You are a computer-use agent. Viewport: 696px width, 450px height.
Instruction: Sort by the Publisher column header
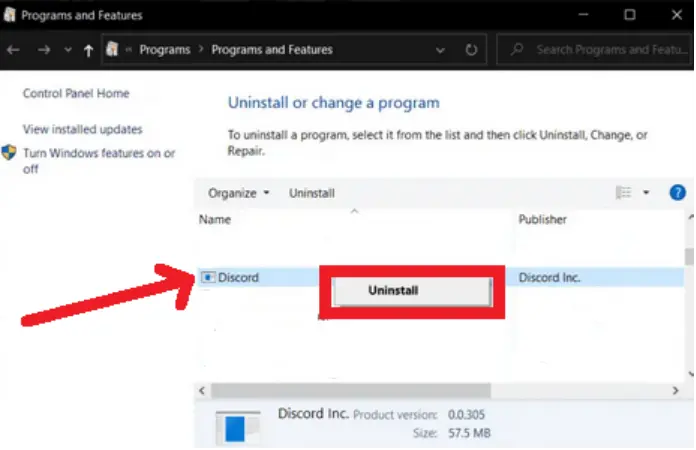(542, 219)
